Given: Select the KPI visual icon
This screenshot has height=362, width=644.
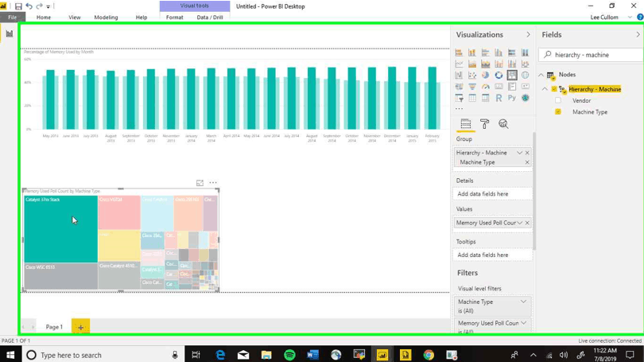Looking at the screenshot, I should [525, 86].
